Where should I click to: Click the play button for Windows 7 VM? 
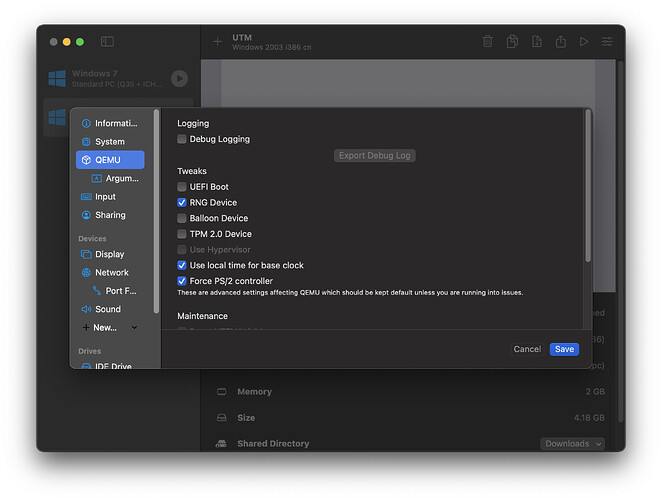179,78
